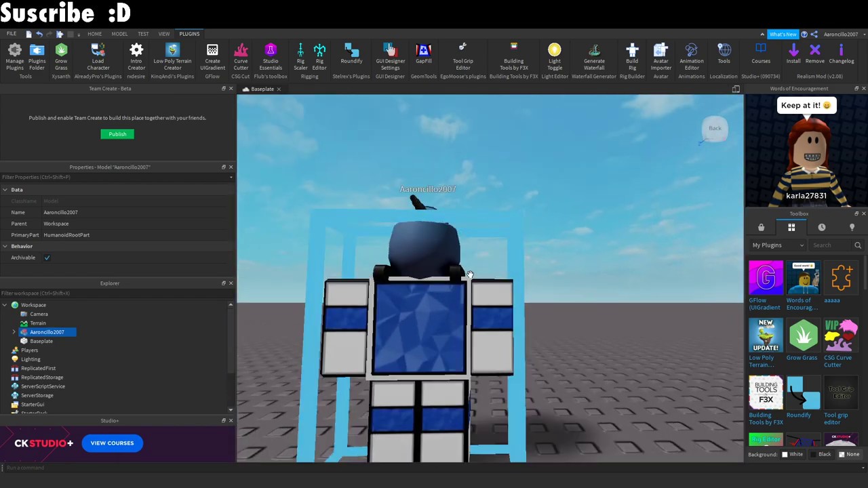868x488 pixels.
Task: Open Toolbox Inventory tab
Action: pos(791,228)
